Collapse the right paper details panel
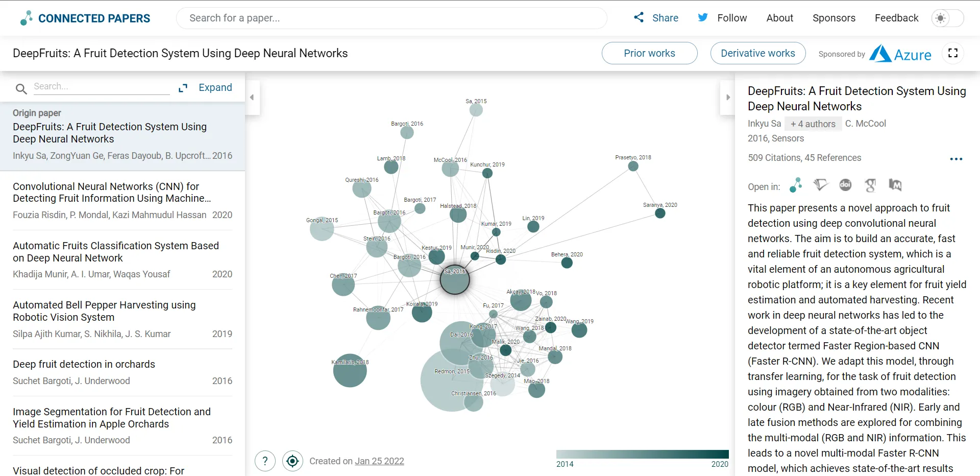This screenshot has height=476, width=980. click(727, 97)
